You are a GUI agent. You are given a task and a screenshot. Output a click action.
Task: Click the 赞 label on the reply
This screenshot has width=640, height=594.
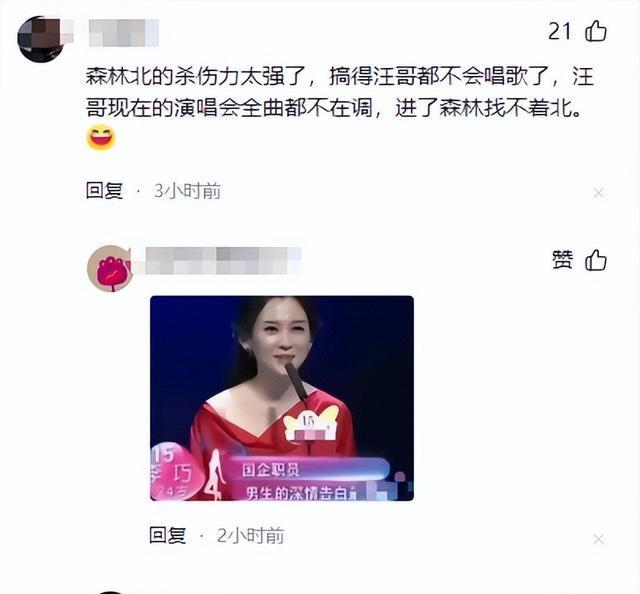coord(562,260)
